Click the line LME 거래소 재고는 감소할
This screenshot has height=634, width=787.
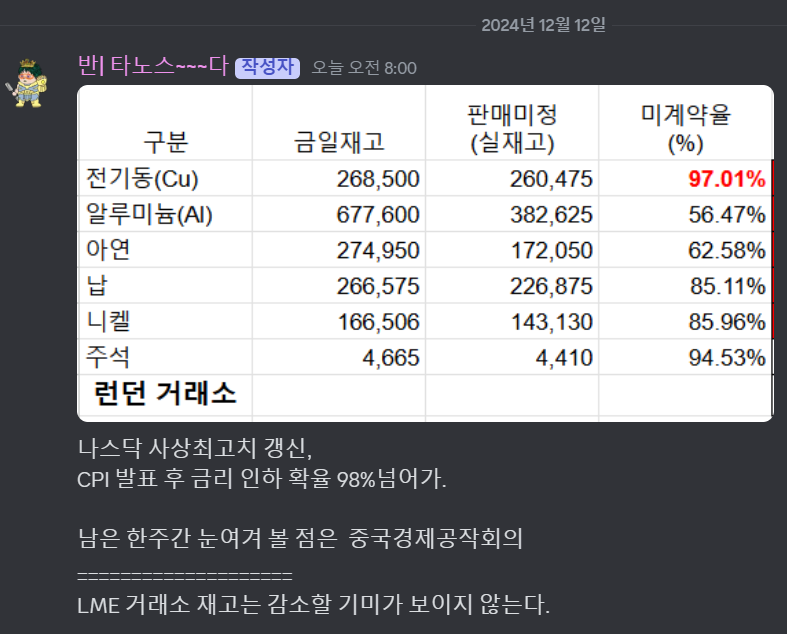[x=314, y=604]
